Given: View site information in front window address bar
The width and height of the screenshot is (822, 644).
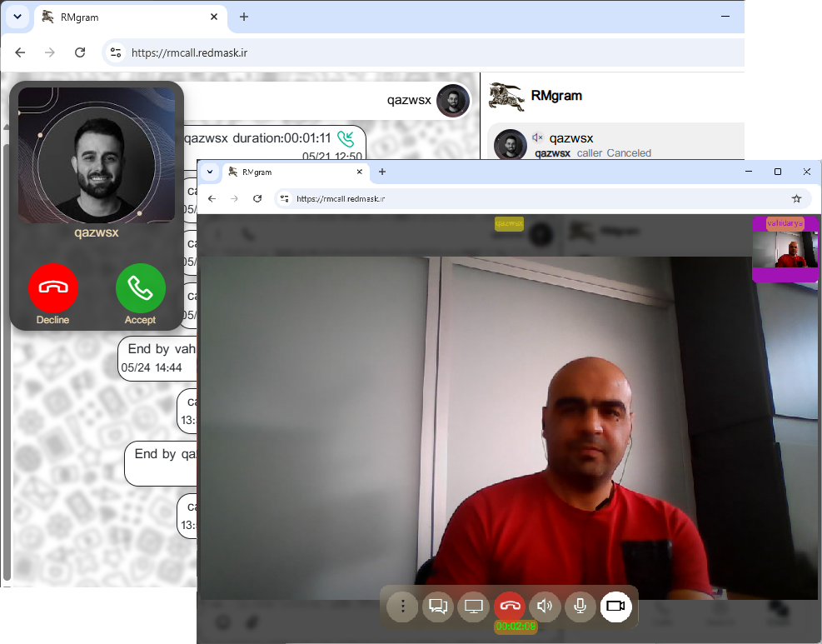Looking at the screenshot, I should tap(285, 199).
